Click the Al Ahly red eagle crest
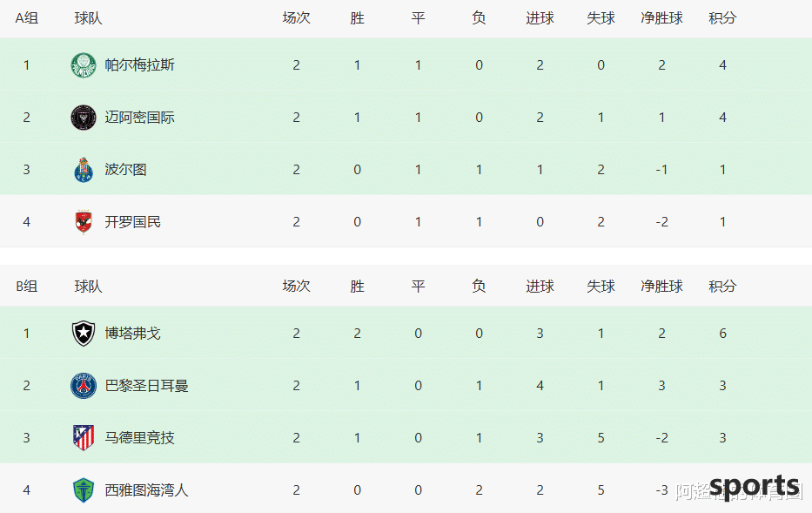The height and width of the screenshot is (513, 812). click(84, 222)
